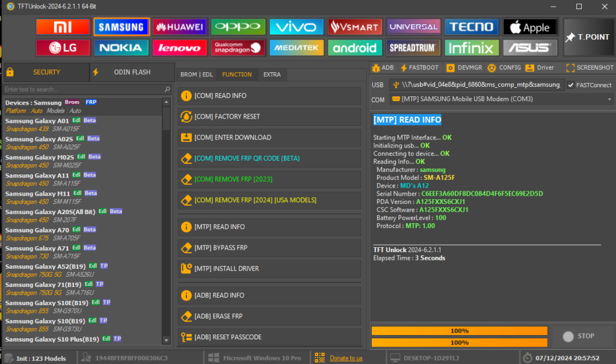Open the DEVMGR device manager

coord(464,67)
